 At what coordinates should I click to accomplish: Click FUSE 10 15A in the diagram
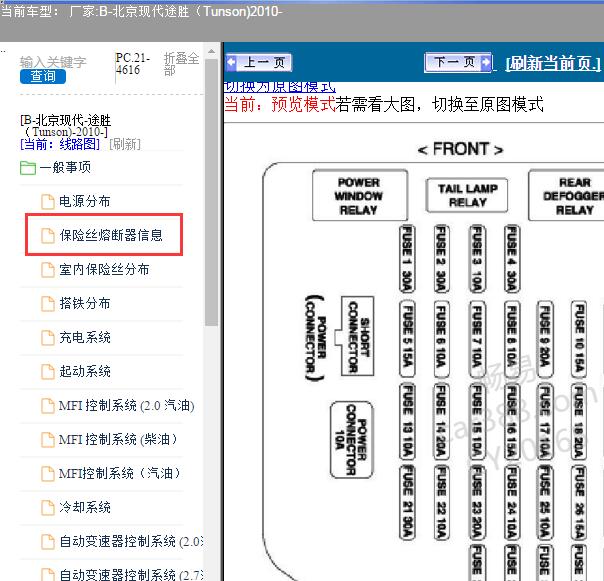(579, 339)
